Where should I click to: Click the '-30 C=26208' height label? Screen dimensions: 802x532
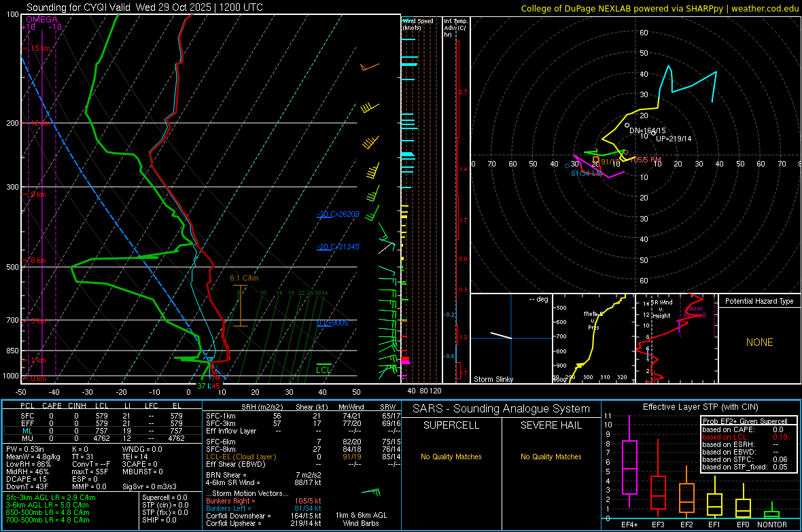(338, 214)
